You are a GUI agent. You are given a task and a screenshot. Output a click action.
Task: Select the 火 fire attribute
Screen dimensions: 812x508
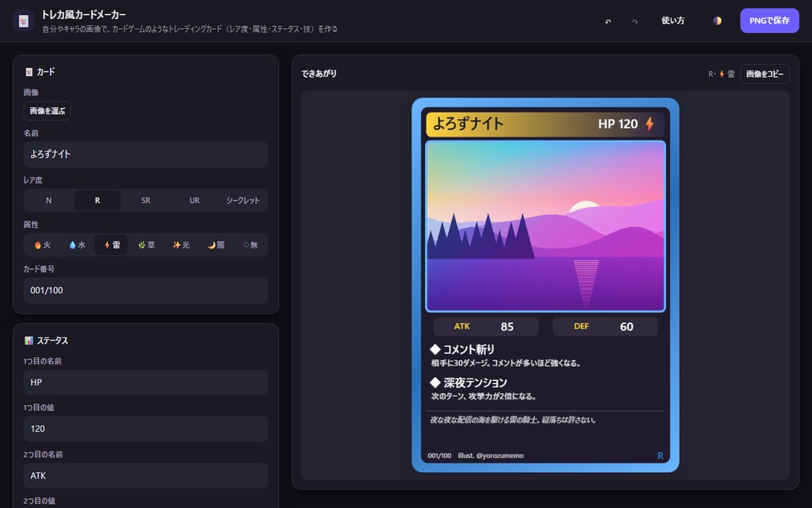tap(43, 245)
